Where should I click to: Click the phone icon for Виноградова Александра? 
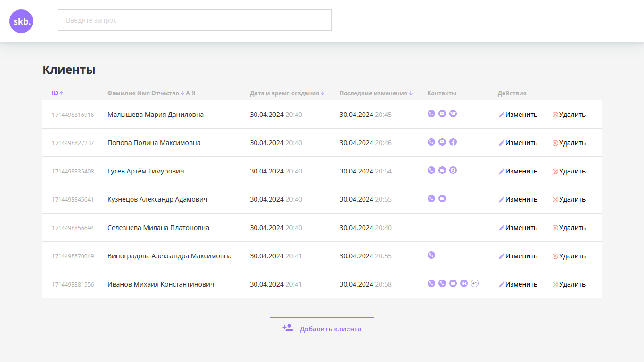[431, 255]
